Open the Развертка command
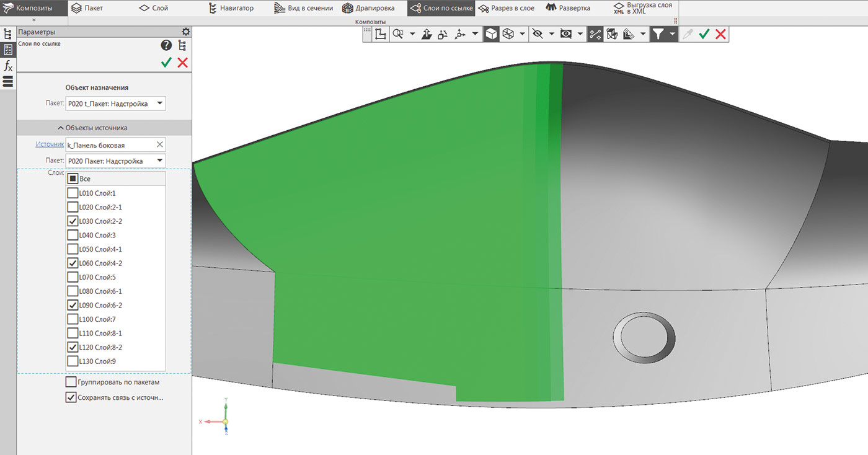 coord(568,8)
